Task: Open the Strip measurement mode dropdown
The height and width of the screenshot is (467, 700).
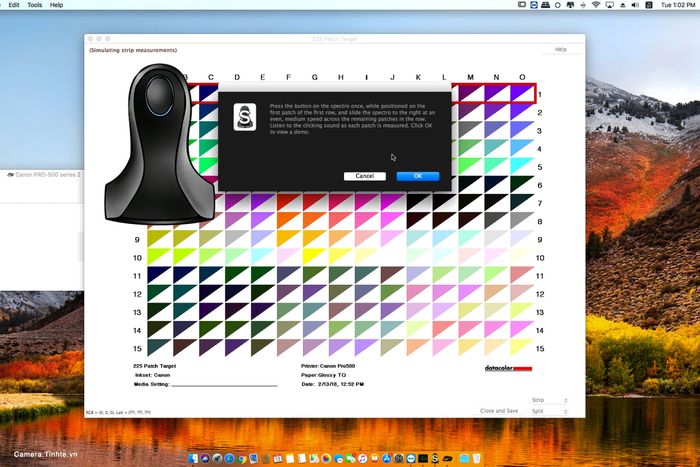Action: click(x=549, y=400)
